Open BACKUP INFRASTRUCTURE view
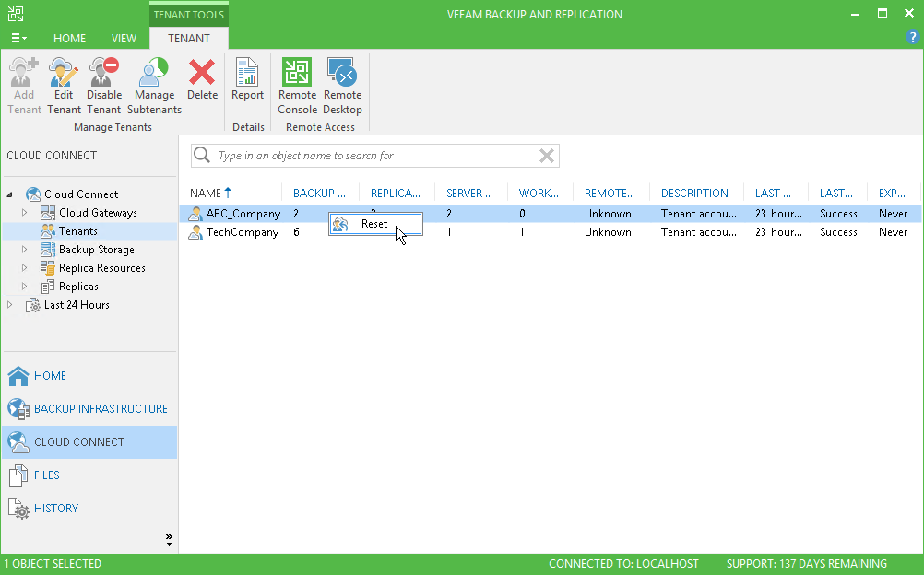This screenshot has width=924, height=575. click(x=89, y=409)
